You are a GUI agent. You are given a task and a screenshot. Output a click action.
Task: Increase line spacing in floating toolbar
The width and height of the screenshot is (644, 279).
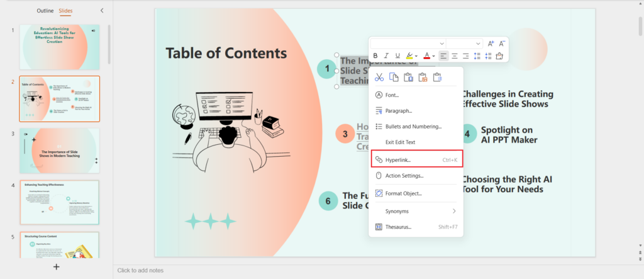[x=477, y=56]
